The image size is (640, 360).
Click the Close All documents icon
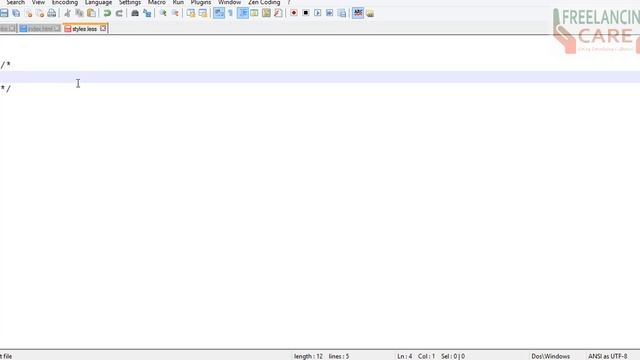coord(40,13)
